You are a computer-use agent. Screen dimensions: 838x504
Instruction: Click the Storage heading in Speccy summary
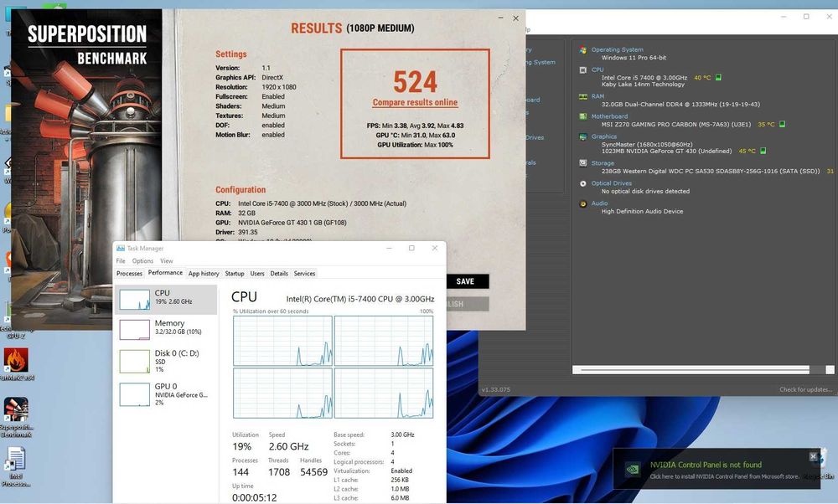tap(603, 163)
